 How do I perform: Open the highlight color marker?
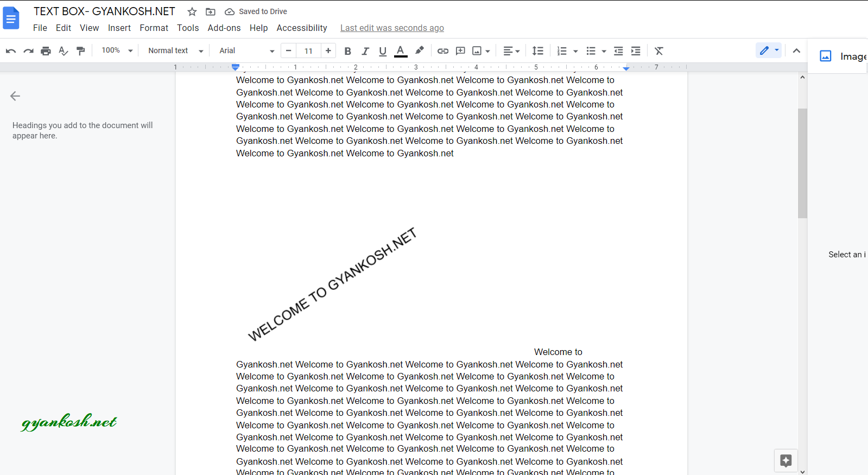419,51
